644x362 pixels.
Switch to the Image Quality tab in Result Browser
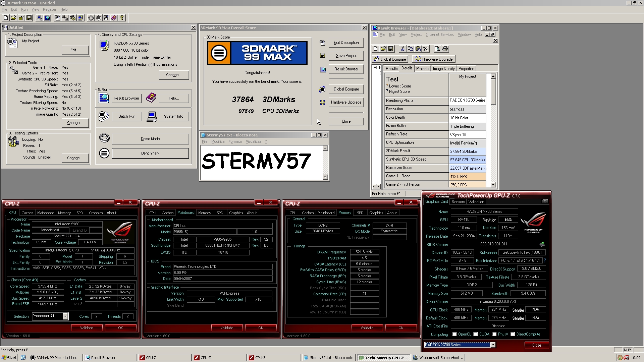[x=443, y=69]
